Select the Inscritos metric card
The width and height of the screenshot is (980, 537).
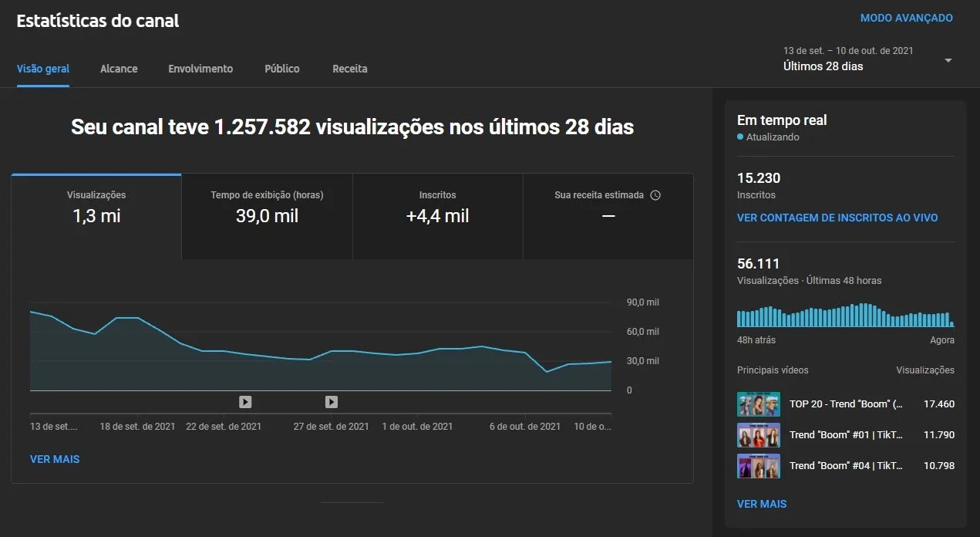coord(437,216)
